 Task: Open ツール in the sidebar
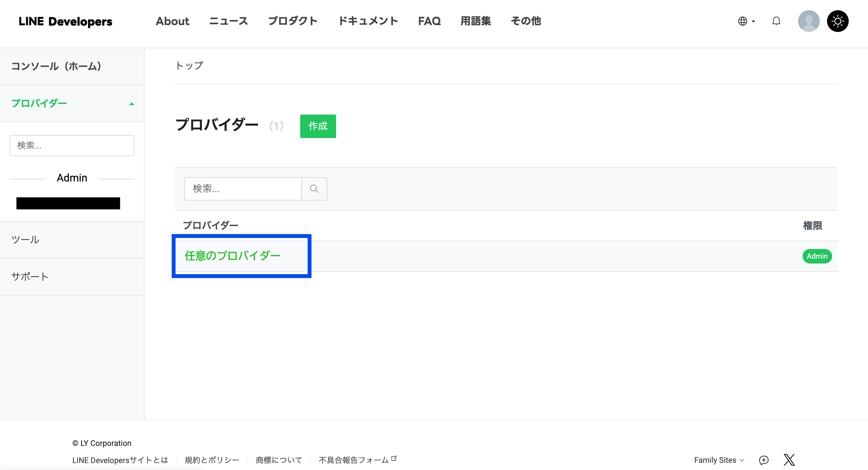25,240
